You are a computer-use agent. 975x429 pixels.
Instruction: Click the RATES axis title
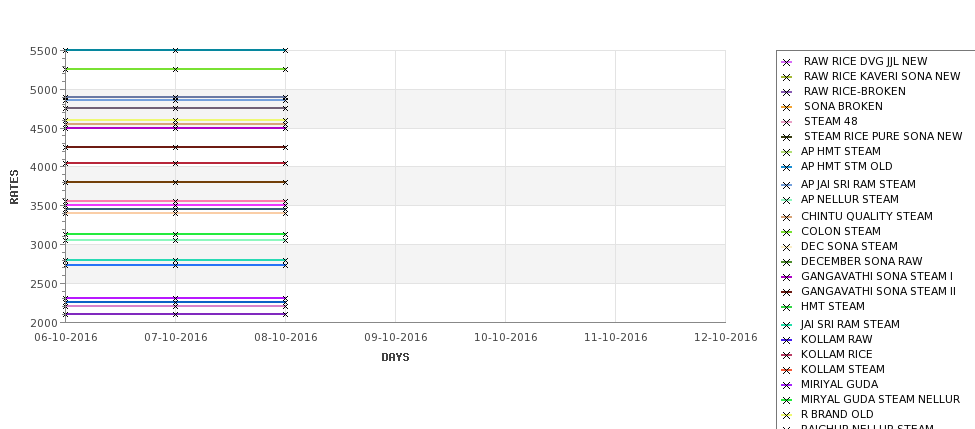14,187
